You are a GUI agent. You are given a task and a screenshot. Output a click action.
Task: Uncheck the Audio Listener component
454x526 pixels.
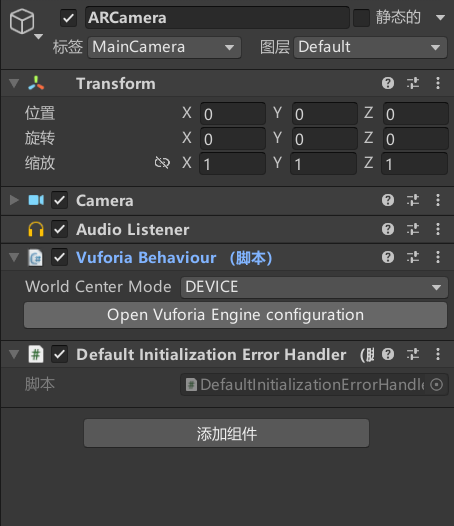pos(59,229)
